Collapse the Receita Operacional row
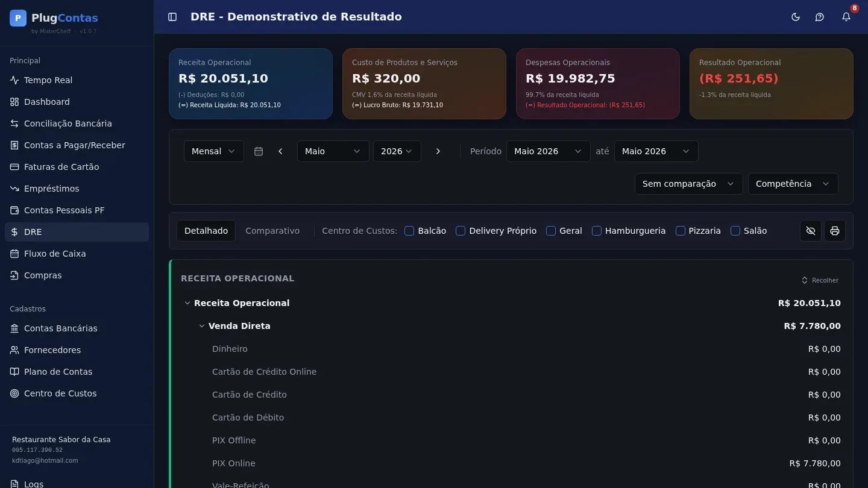The height and width of the screenshot is (488, 868). (187, 303)
